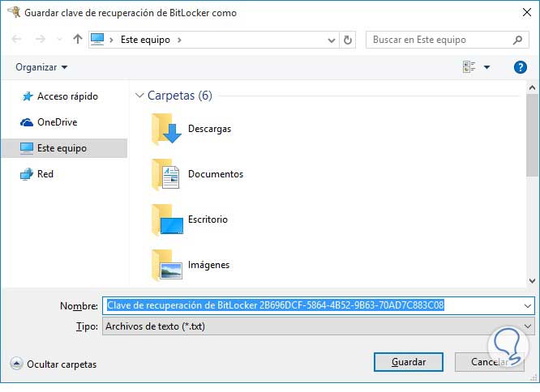Click the search magnifier icon

point(517,40)
